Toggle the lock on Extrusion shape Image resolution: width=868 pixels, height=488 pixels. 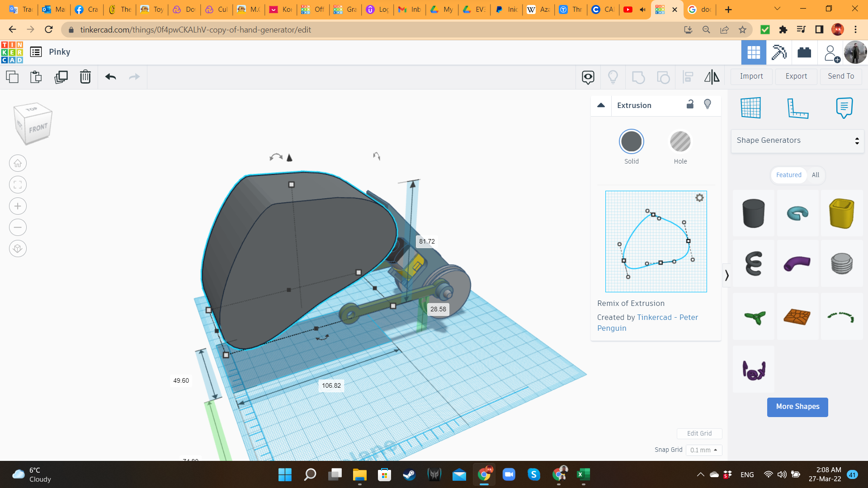(x=690, y=104)
